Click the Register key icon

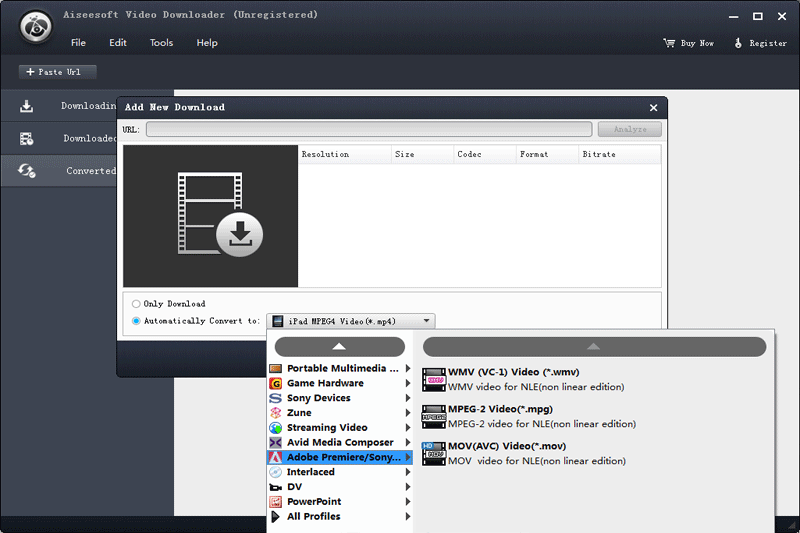(738, 43)
